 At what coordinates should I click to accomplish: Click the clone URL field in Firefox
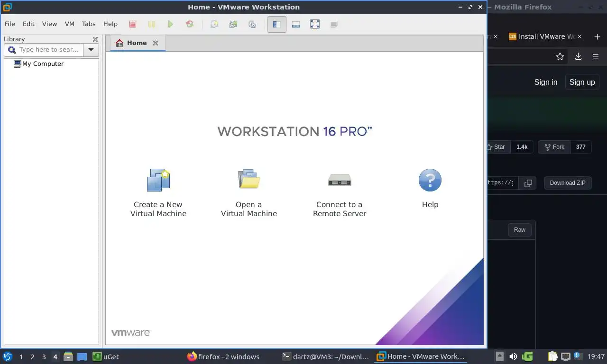(x=503, y=183)
